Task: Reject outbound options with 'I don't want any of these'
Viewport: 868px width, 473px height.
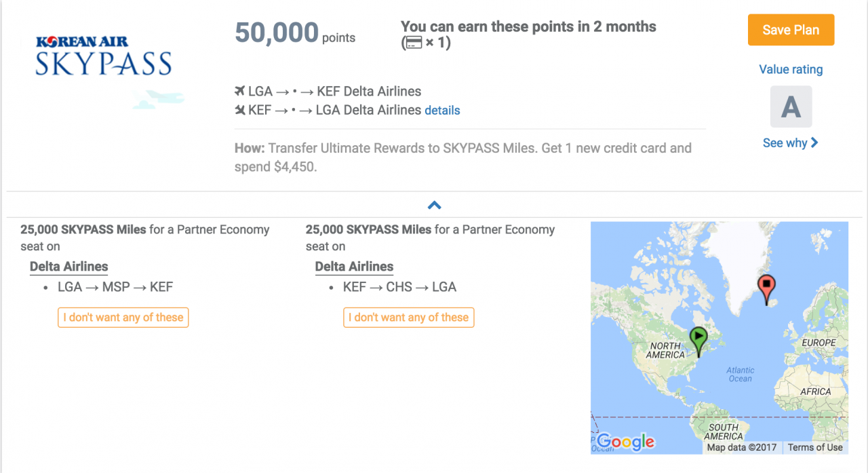Action: (x=123, y=318)
